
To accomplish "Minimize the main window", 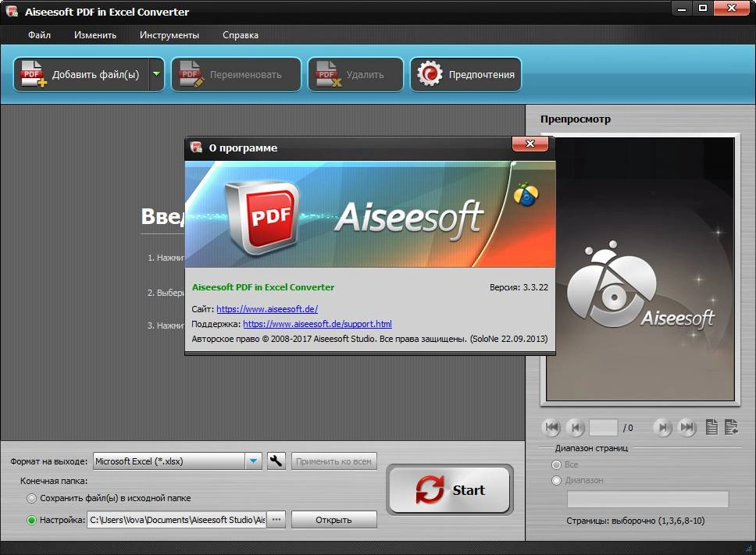I will pos(681,8).
